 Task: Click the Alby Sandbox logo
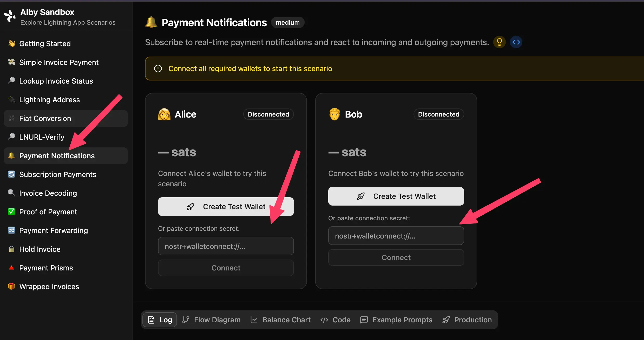[10, 16]
